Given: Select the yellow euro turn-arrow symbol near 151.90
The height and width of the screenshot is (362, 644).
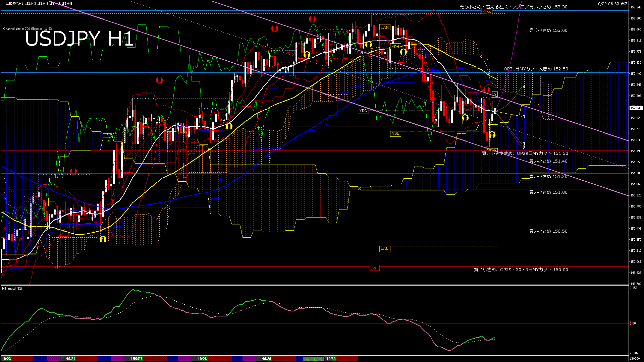Looking at the screenshot, I should click(465, 118).
